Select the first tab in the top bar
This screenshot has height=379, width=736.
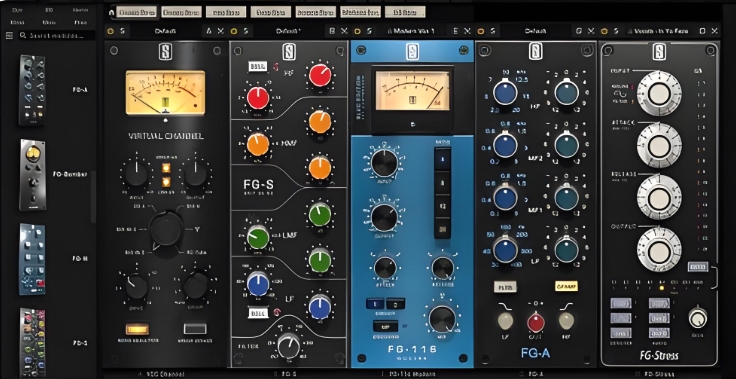tap(136, 12)
